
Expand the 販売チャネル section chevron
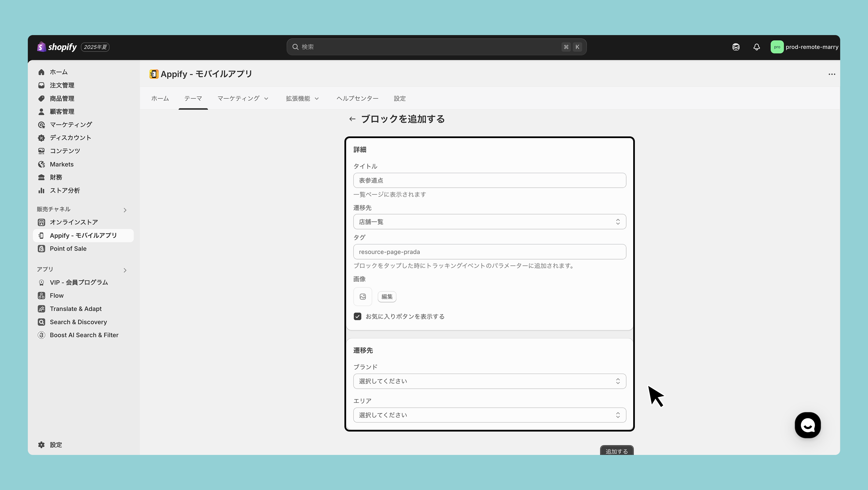[x=125, y=210]
